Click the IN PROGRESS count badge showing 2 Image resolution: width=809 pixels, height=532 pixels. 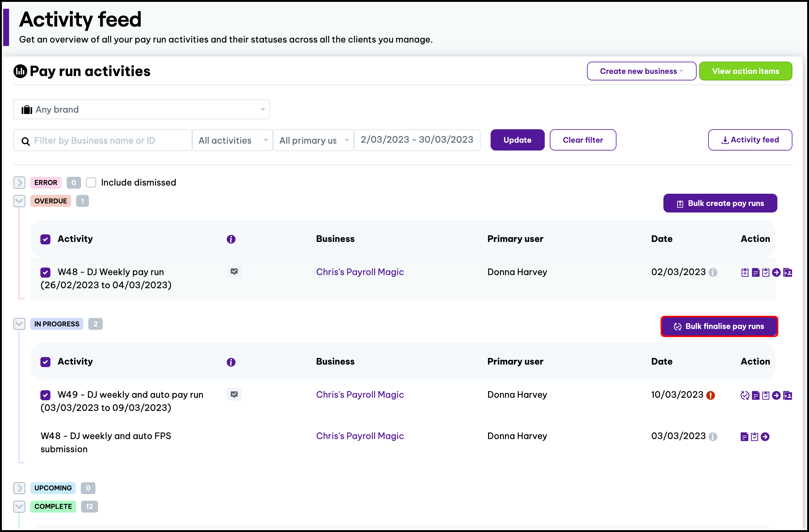click(95, 324)
